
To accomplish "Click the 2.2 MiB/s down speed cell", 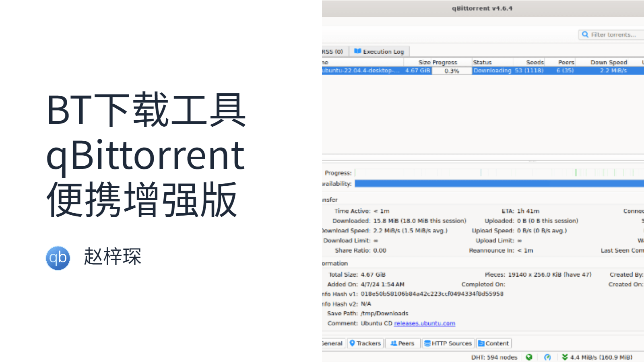I will click(613, 70).
